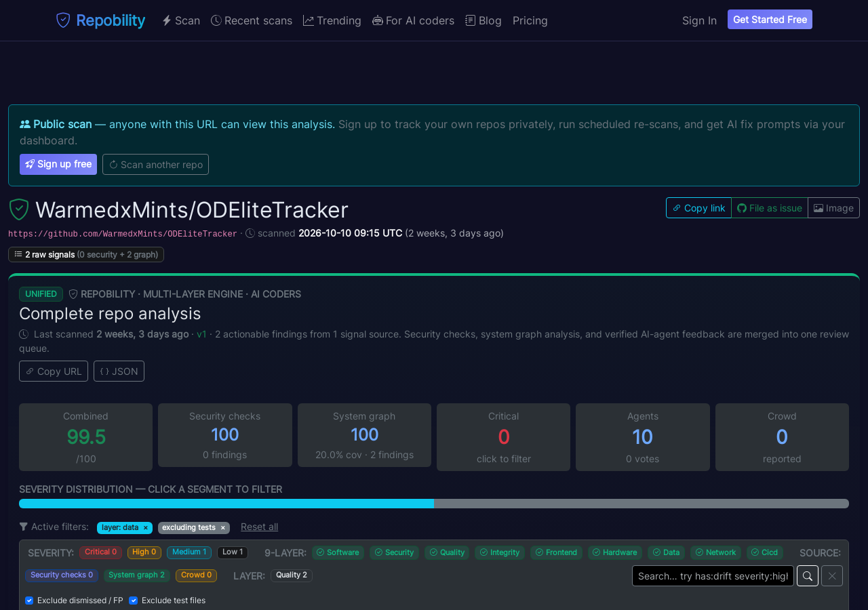This screenshot has width=868, height=610.
Task: Click Sign In
Action: 699,20
